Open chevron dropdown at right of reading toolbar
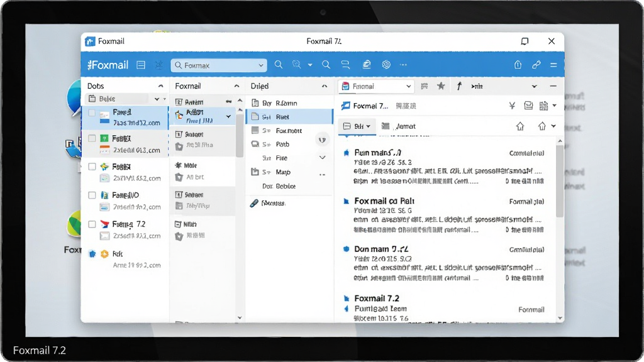The height and width of the screenshot is (362, 644). (535, 86)
